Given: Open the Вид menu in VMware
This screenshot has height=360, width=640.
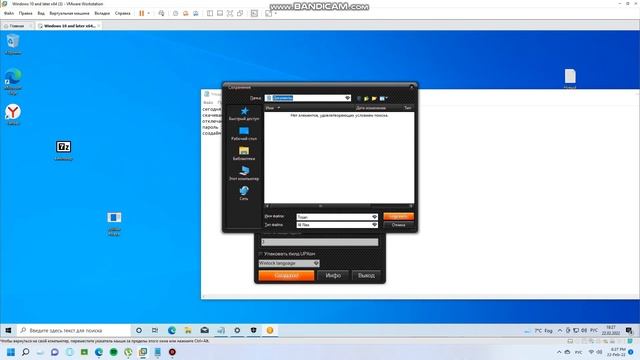Looking at the screenshot, I should tap(41, 13).
